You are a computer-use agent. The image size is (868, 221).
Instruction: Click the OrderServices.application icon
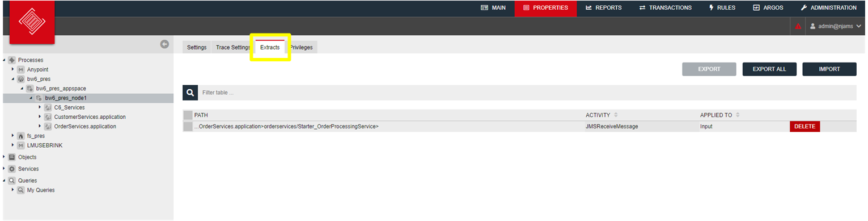click(x=48, y=126)
